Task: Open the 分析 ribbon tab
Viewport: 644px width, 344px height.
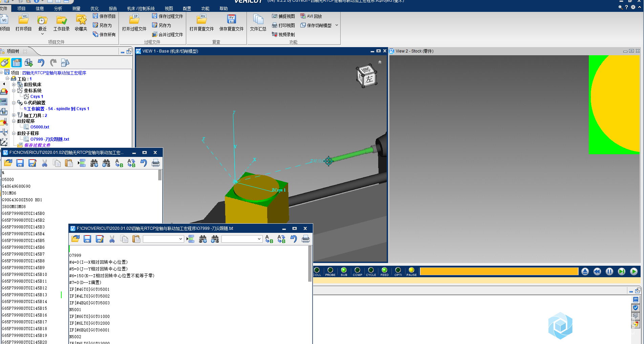Action: pyautogui.click(x=58, y=8)
